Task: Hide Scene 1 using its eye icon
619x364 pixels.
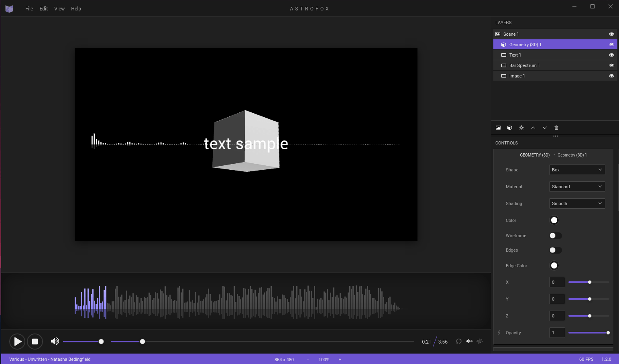Action: (611, 34)
